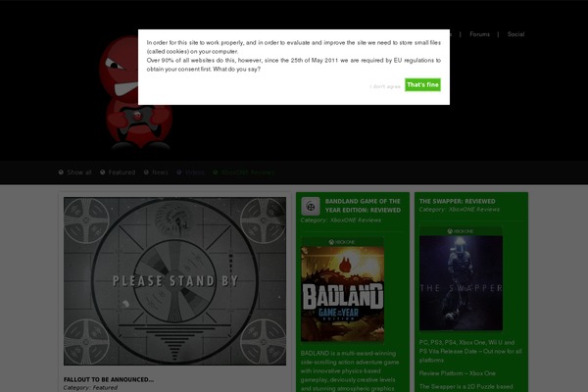Open Featured category link under Fallout article
Image resolution: width=588 pixels, height=392 pixels.
point(105,388)
